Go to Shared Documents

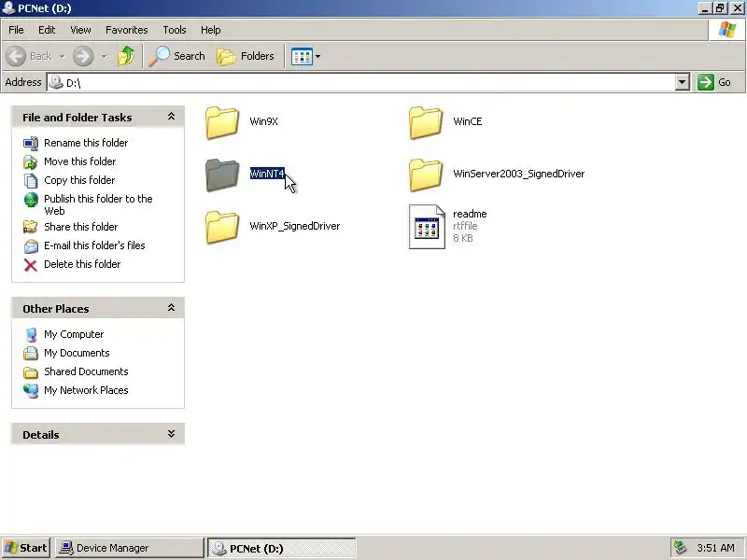tap(86, 371)
